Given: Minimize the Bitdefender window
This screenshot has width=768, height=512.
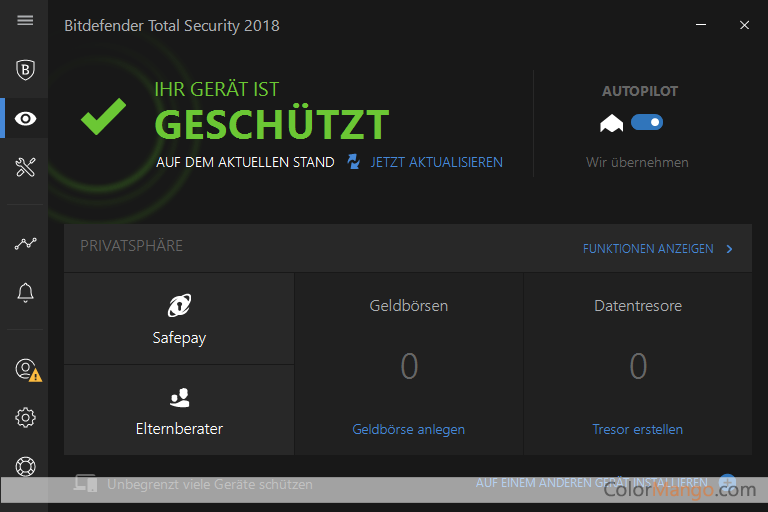Looking at the screenshot, I should coord(701,24).
